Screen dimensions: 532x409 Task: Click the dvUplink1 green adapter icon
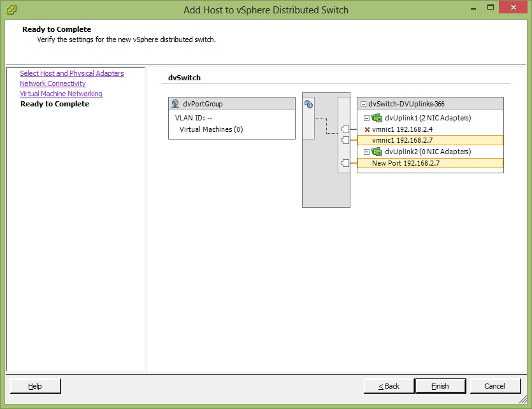(x=377, y=118)
